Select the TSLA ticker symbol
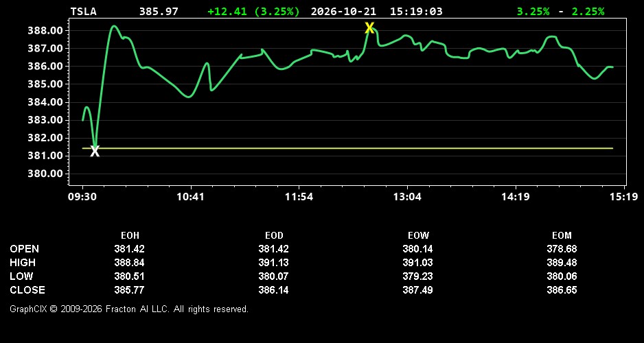This screenshot has height=343, width=644. (83, 12)
